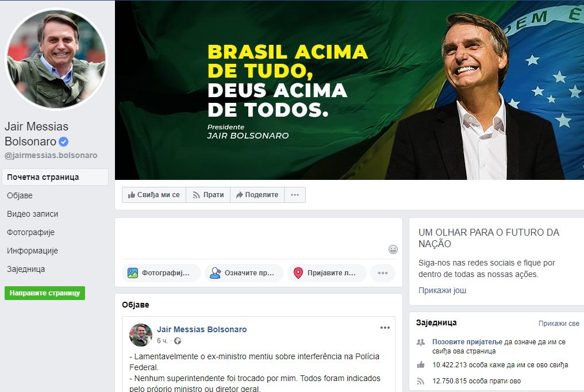
Task: Like the page with Свиђа ми се
Action: pyautogui.click(x=154, y=195)
